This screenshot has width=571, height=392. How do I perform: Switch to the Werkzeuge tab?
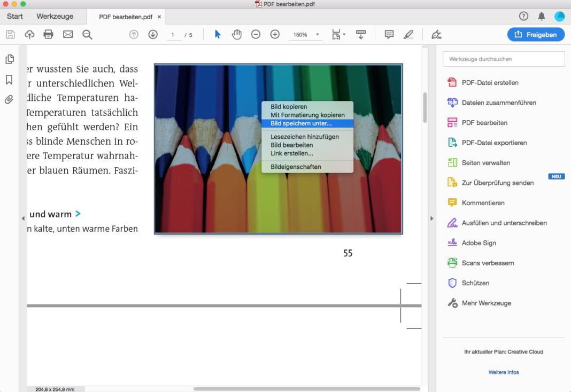click(55, 17)
